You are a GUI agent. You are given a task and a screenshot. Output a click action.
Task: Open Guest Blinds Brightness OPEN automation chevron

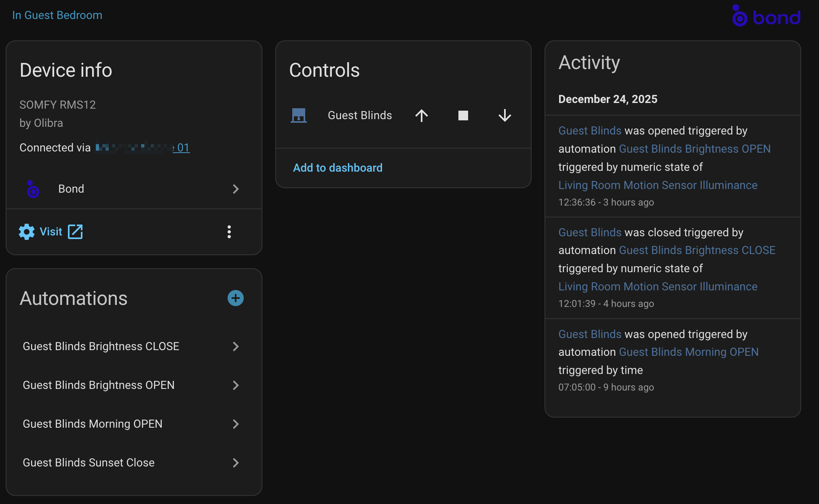pos(236,385)
